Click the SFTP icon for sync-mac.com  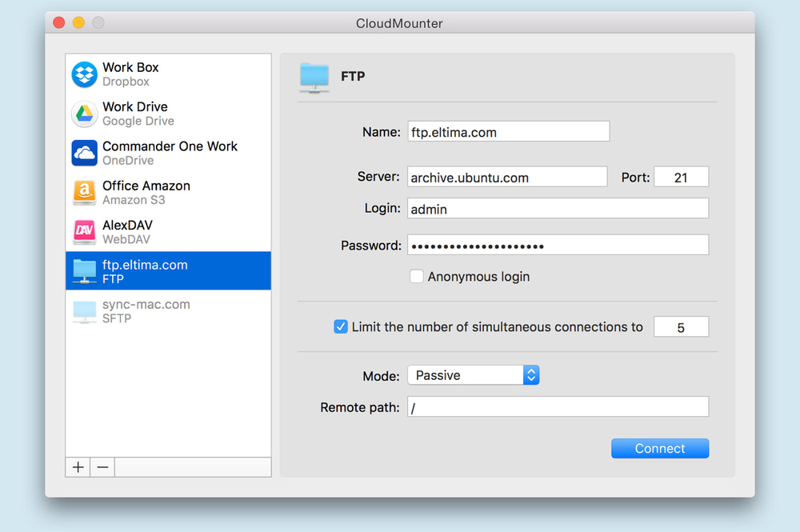pyautogui.click(x=84, y=311)
